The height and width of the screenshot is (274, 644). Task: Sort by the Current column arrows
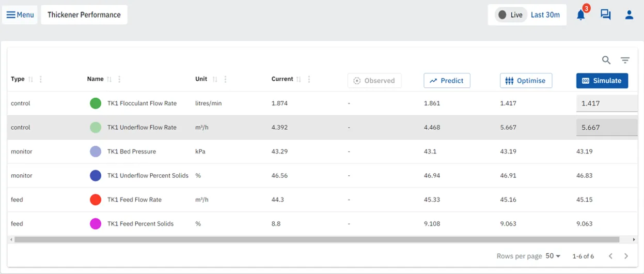coord(299,80)
